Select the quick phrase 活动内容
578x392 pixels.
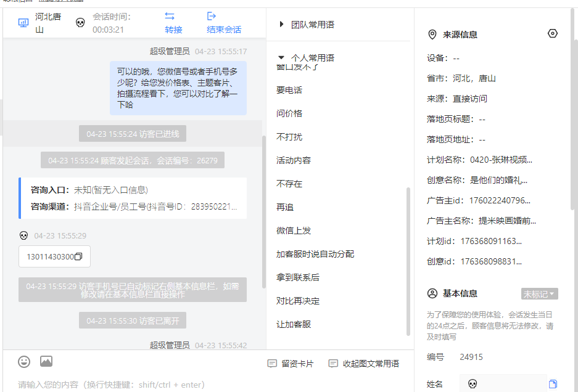294,160
